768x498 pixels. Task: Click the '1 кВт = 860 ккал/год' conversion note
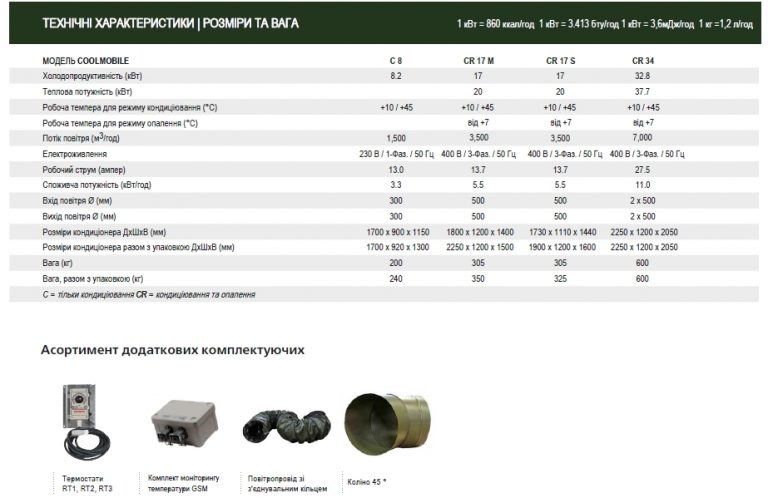495,24
